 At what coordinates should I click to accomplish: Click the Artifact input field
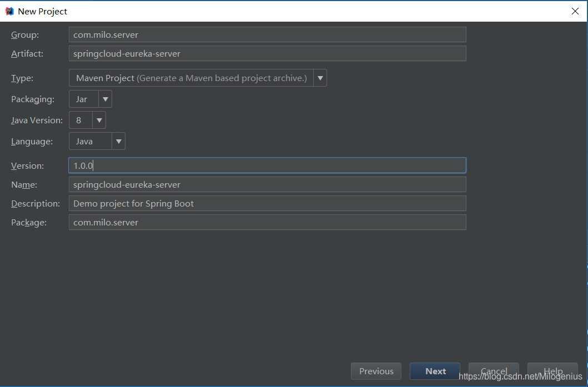coord(268,53)
